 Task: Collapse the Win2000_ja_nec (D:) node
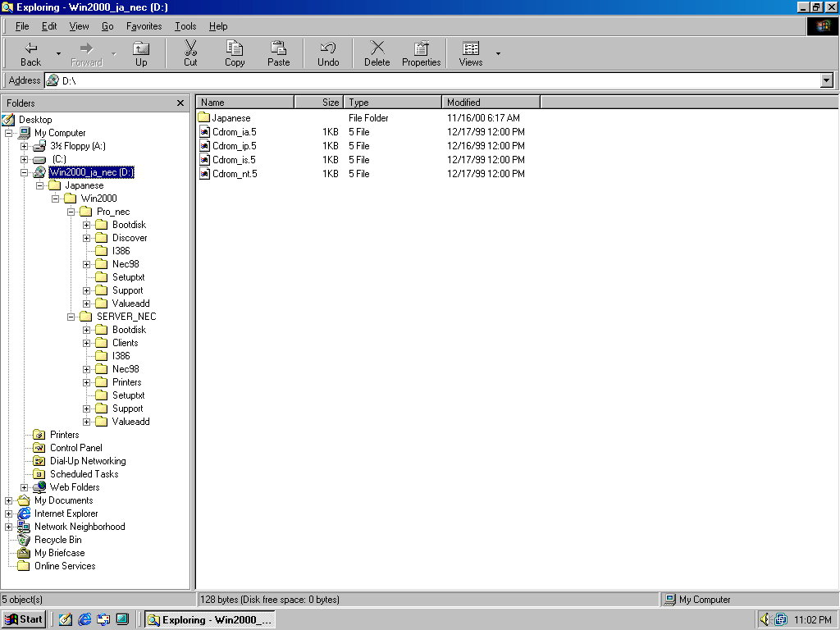pyautogui.click(x=24, y=172)
